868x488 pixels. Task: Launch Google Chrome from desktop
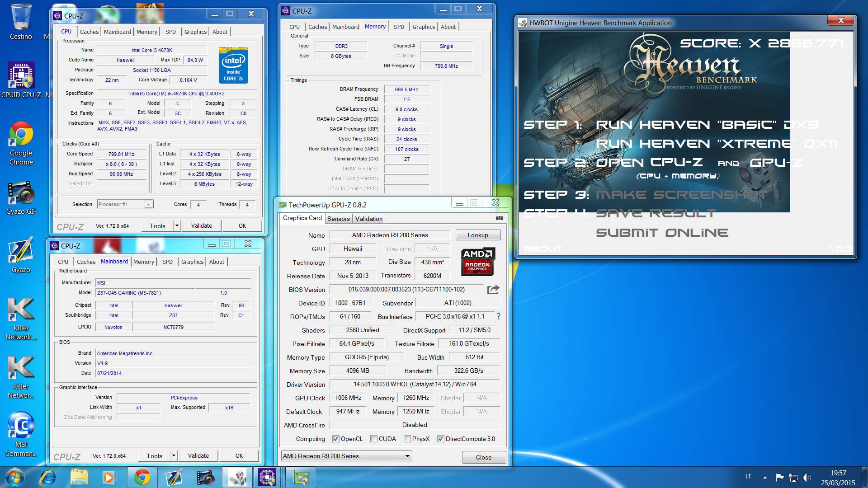coord(21,143)
